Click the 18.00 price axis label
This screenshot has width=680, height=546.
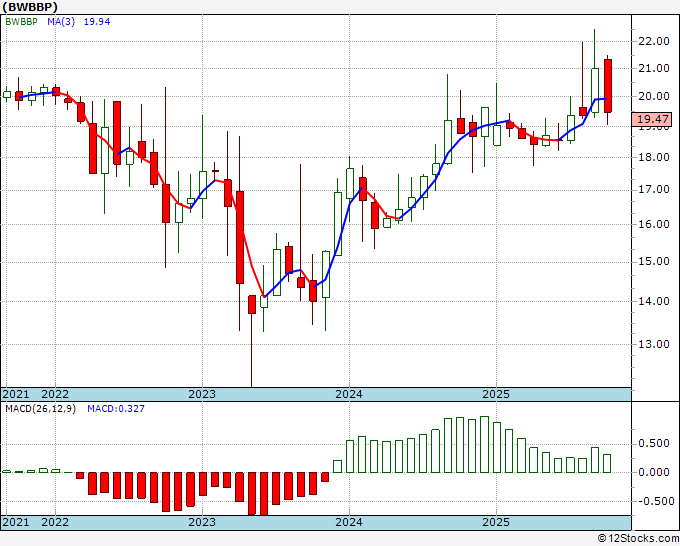(654, 157)
